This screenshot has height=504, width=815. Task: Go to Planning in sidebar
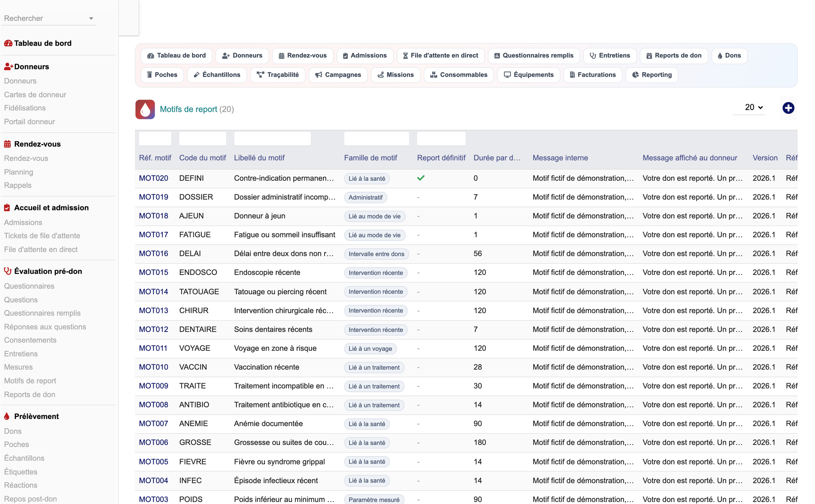(18, 172)
